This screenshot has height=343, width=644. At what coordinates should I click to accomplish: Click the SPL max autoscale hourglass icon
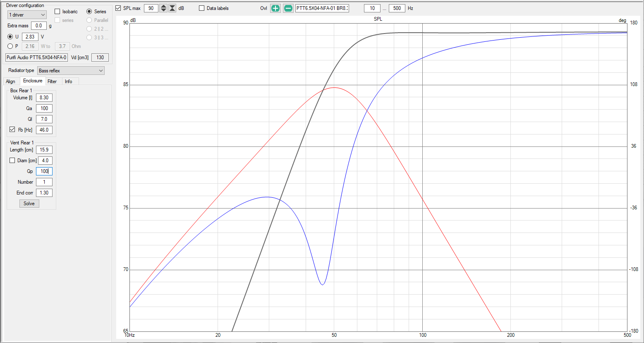pyautogui.click(x=172, y=8)
